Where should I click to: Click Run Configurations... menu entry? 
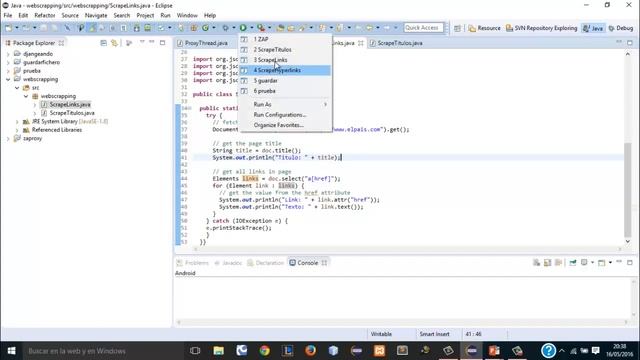coord(285,115)
